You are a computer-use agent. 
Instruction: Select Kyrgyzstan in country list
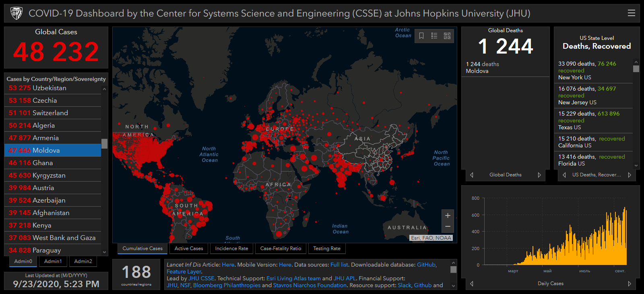tap(53, 175)
